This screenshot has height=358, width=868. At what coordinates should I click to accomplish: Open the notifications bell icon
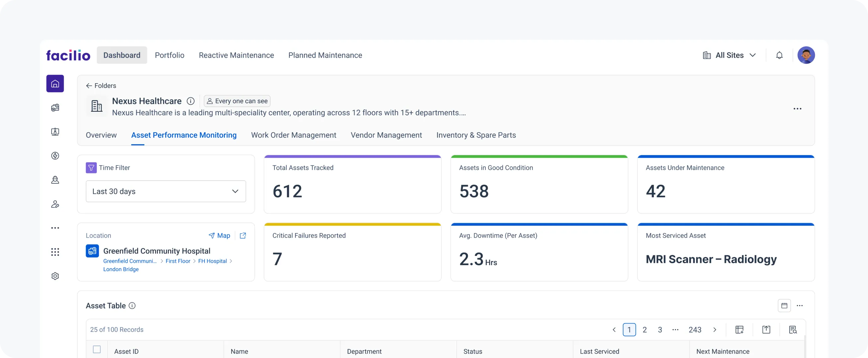click(779, 55)
